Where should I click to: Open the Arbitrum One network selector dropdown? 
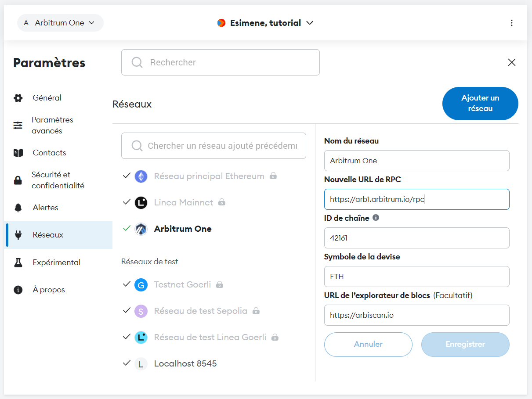(x=60, y=23)
